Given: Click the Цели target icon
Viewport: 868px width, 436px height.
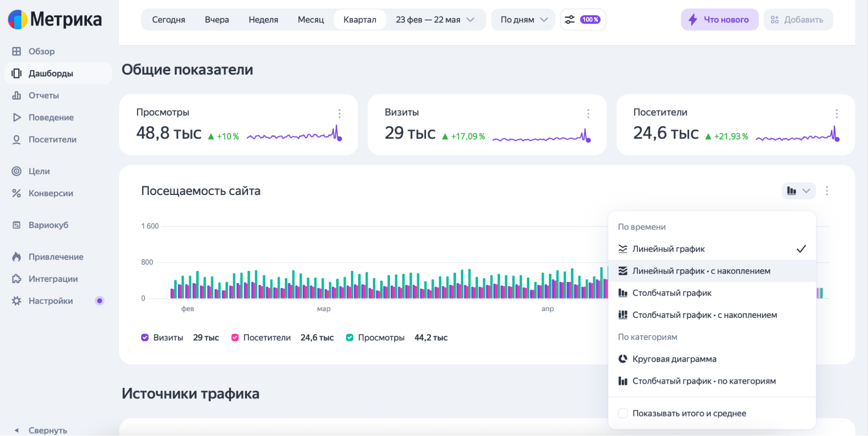Looking at the screenshot, I should [x=17, y=171].
